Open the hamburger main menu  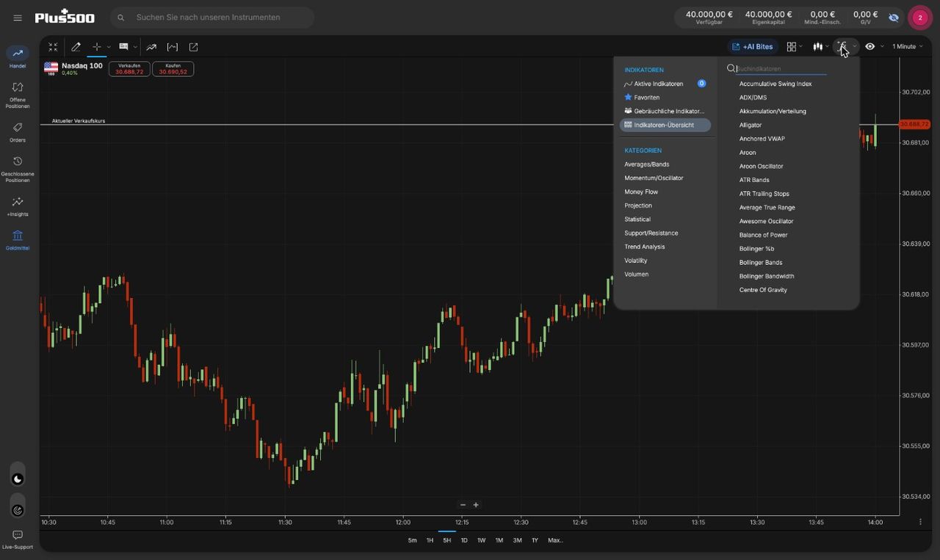(x=18, y=18)
